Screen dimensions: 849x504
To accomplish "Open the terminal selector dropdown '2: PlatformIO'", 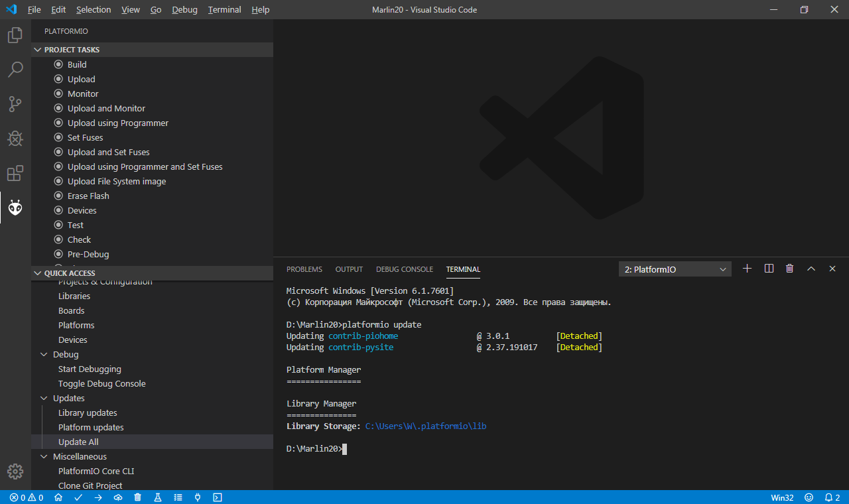I will coord(675,269).
